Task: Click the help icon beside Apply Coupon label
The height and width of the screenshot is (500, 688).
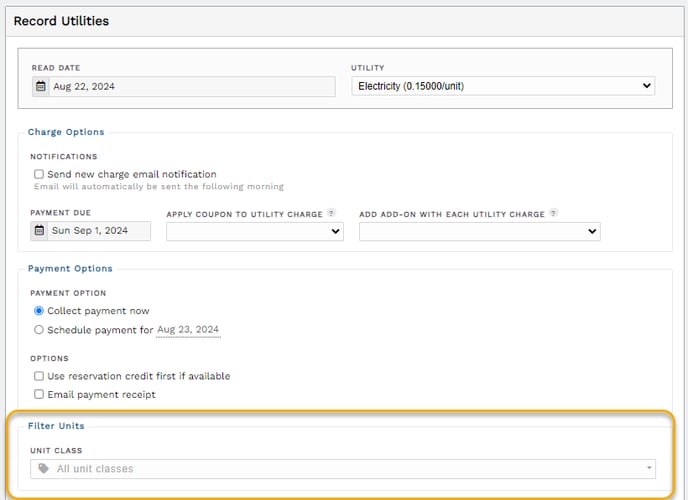Action: pyautogui.click(x=332, y=213)
